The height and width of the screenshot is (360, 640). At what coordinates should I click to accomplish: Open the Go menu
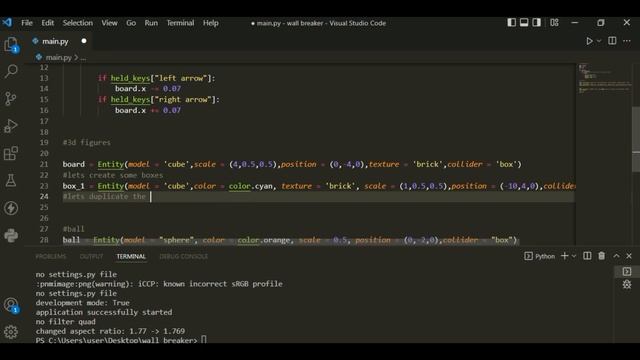(131, 23)
